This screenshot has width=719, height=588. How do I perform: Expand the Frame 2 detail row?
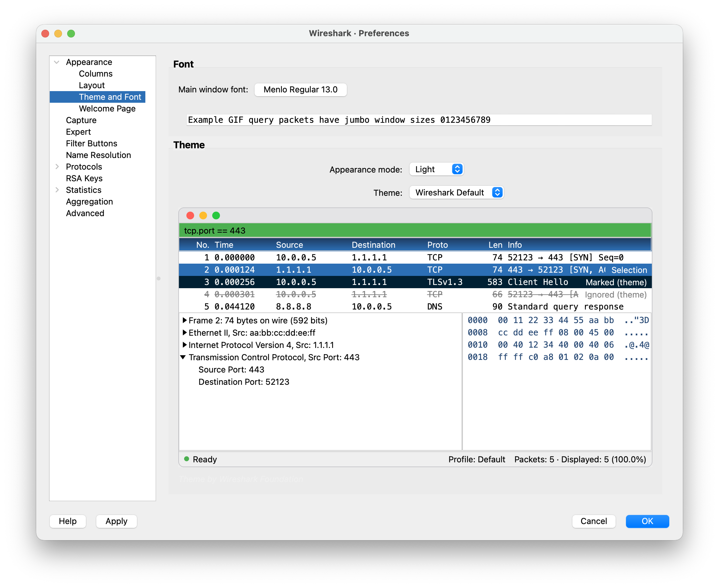(184, 320)
